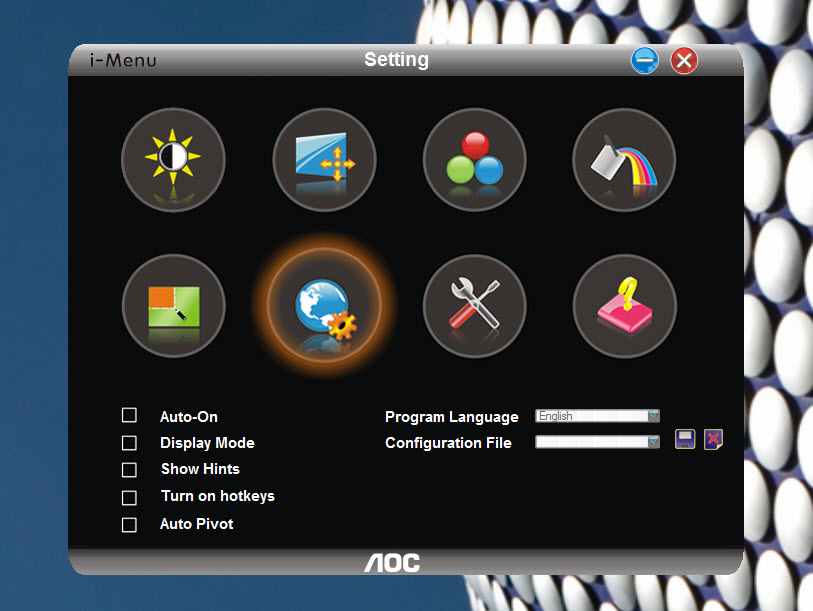
Task: Open the question mark help book icon
Action: tap(625, 306)
